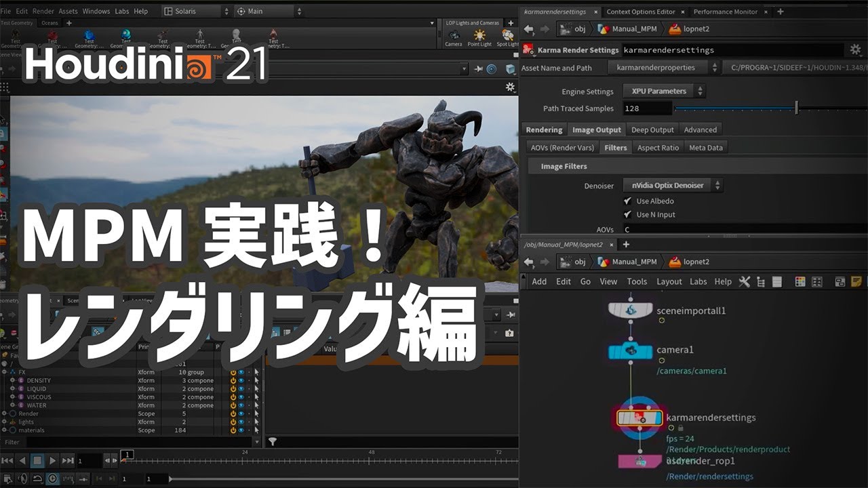
Task: Select the camera1 node
Action: (631, 350)
